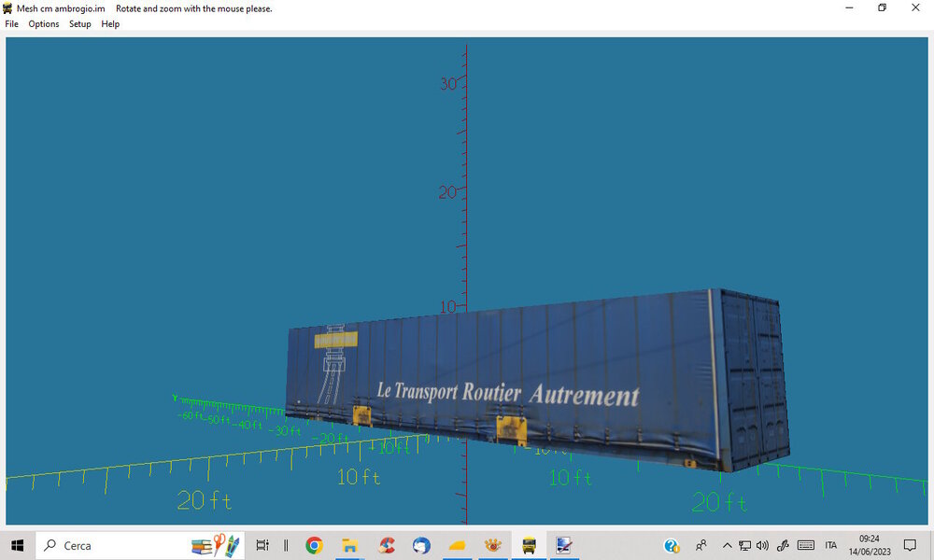Open the Help menu
The image size is (934, 560).
click(x=110, y=24)
